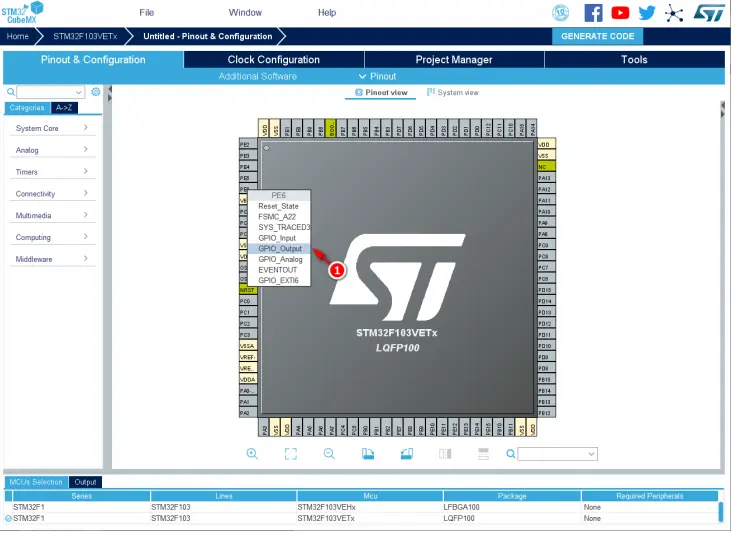The image size is (736, 535).
Task: Open the Twitter bird icon
Action: pos(647,13)
